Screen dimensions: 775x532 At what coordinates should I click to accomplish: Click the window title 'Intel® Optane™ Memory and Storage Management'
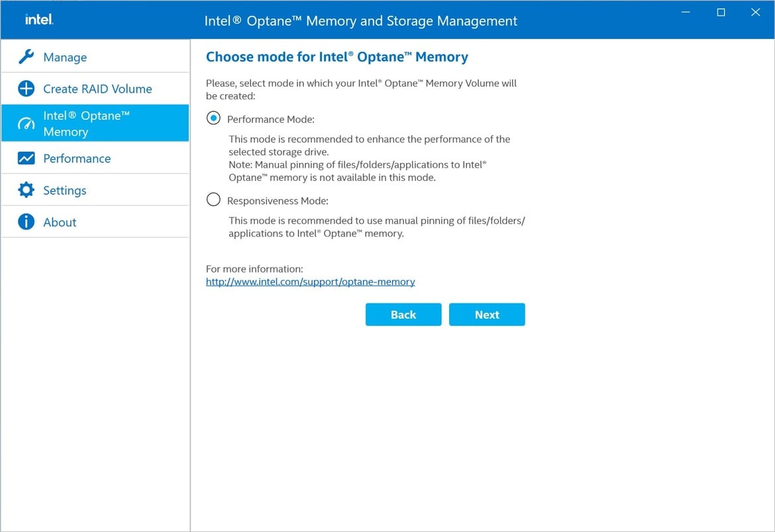coord(361,21)
